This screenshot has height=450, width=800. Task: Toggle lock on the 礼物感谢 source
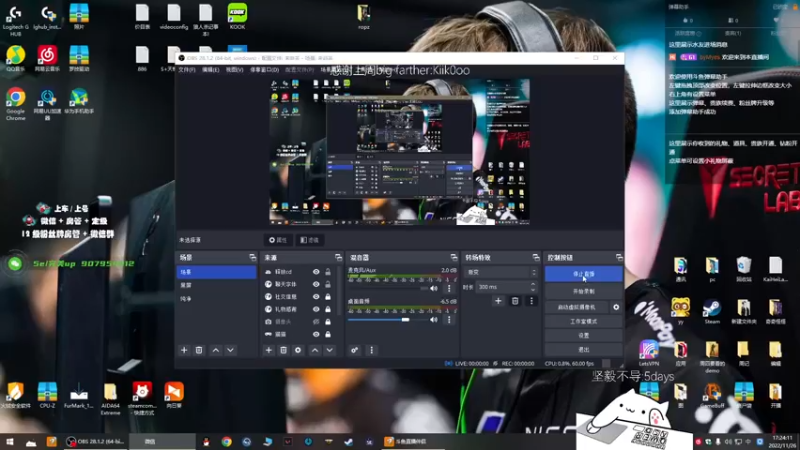coord(328,309)
